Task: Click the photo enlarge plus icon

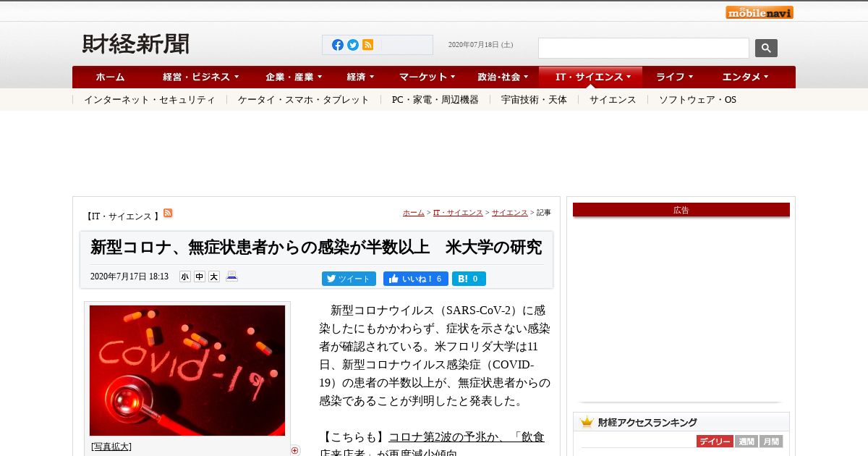Action: (x=295, y=450)
